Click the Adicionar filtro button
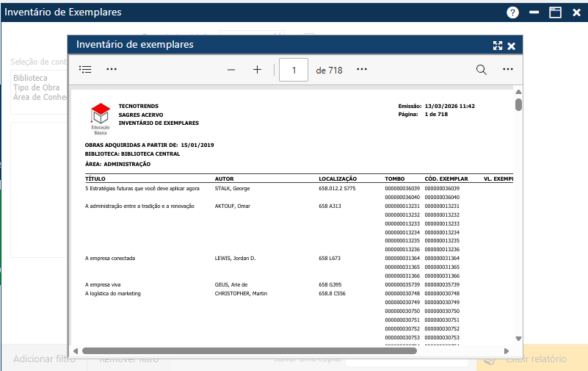The height and width of the screenshot is (371, 588). point(44,359)
